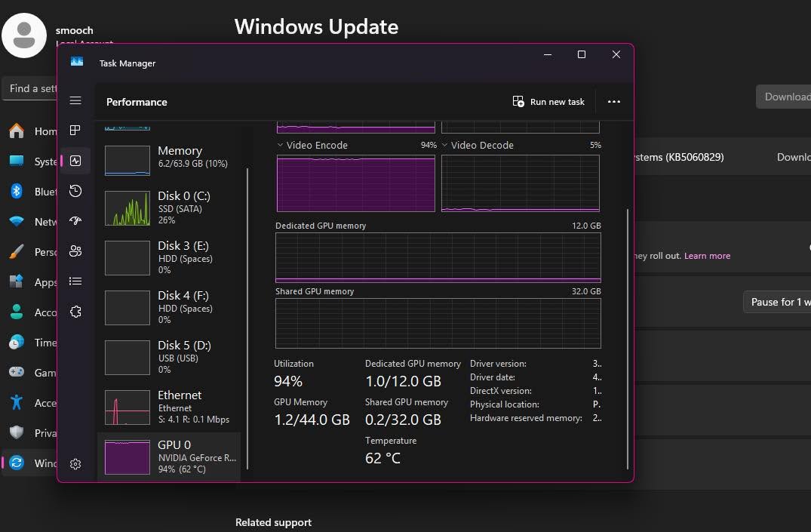Open the Services page icon
Screen dimensions: 811x532
[x=75, y=312]
